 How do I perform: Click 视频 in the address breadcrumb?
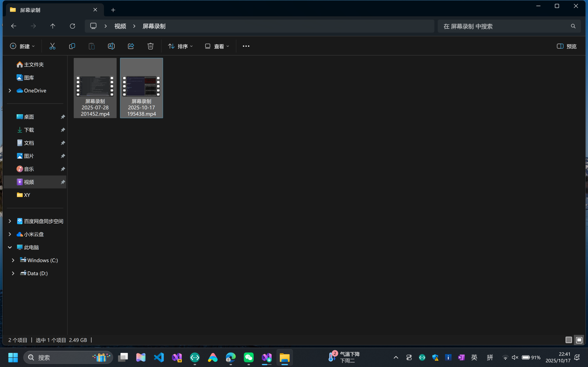(x=120, y=26)
